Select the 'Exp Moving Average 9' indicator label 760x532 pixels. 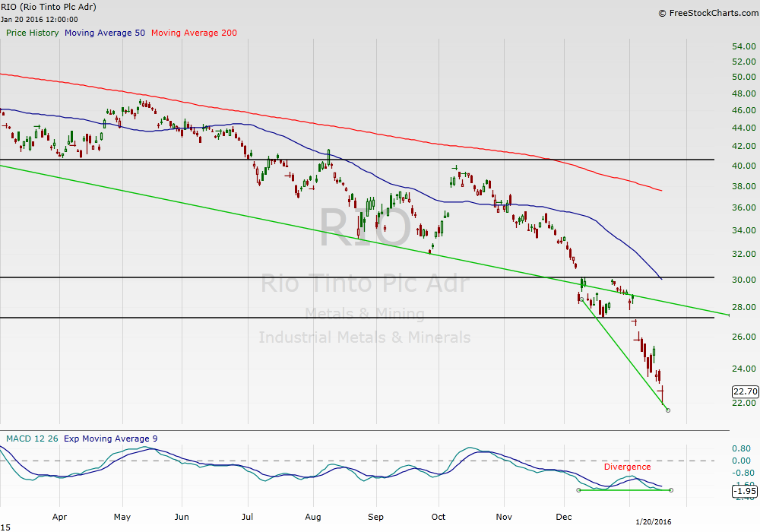(x=110, y=439)
